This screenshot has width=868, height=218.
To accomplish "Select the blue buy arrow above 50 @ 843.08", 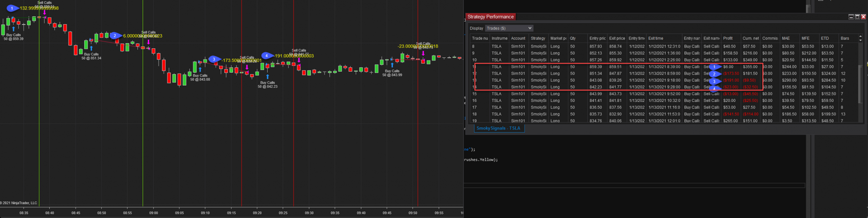I will coord(200,70).
